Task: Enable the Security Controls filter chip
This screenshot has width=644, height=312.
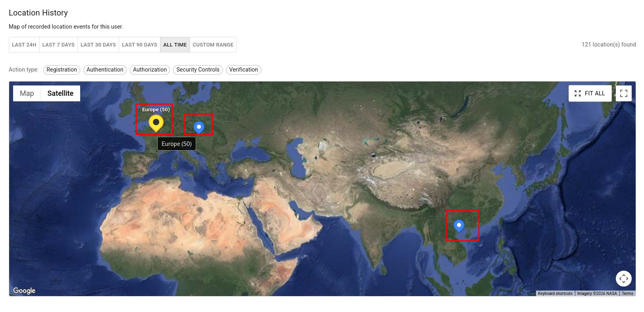Action: coord(198,70)
